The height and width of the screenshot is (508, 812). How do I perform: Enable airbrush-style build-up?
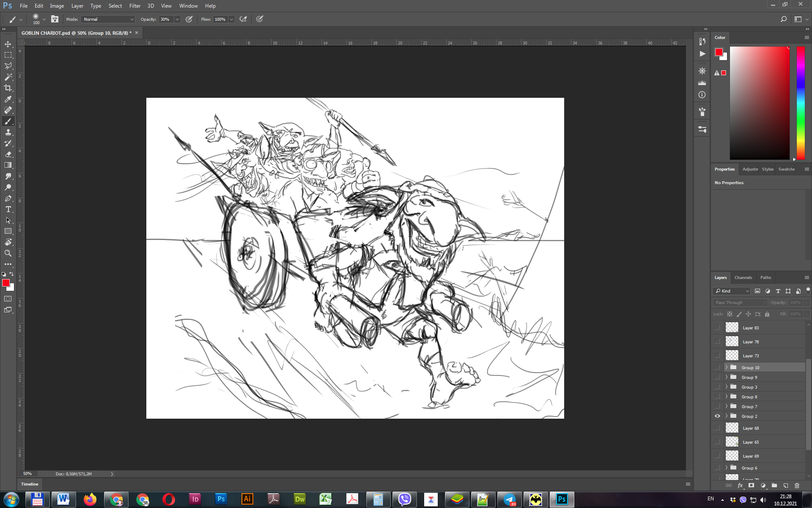click(x=243, y=19)
